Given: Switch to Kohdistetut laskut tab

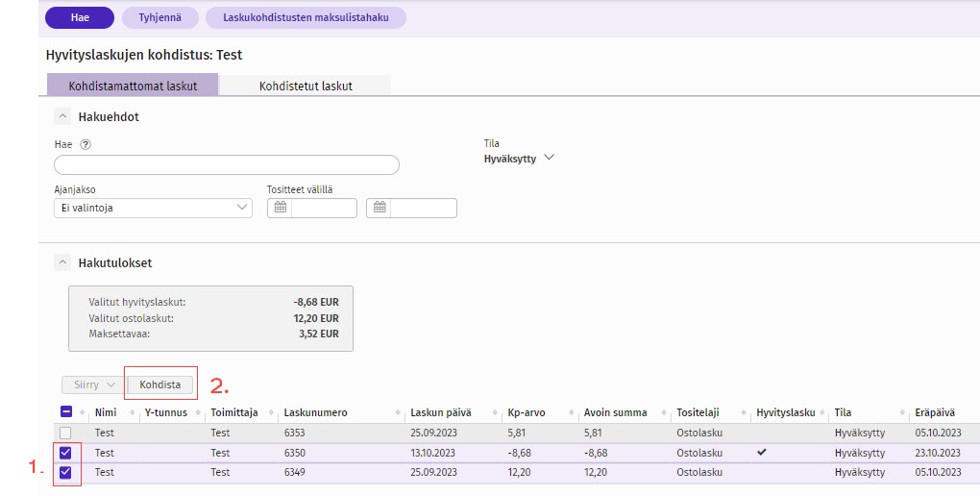Looking at the screenshot, I should pyautogui.click(x=306, y=86).
